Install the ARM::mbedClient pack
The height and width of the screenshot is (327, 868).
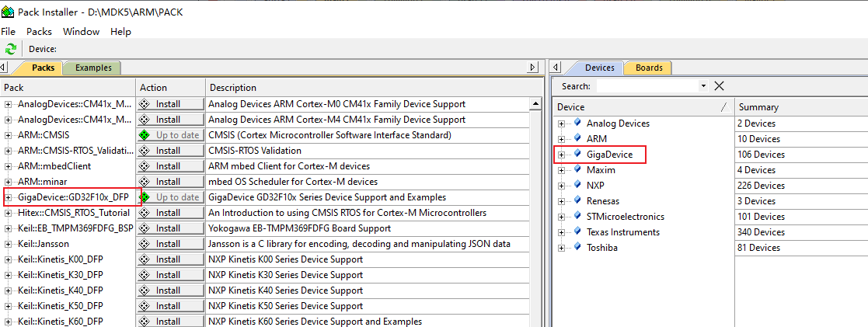click(170, 166)
